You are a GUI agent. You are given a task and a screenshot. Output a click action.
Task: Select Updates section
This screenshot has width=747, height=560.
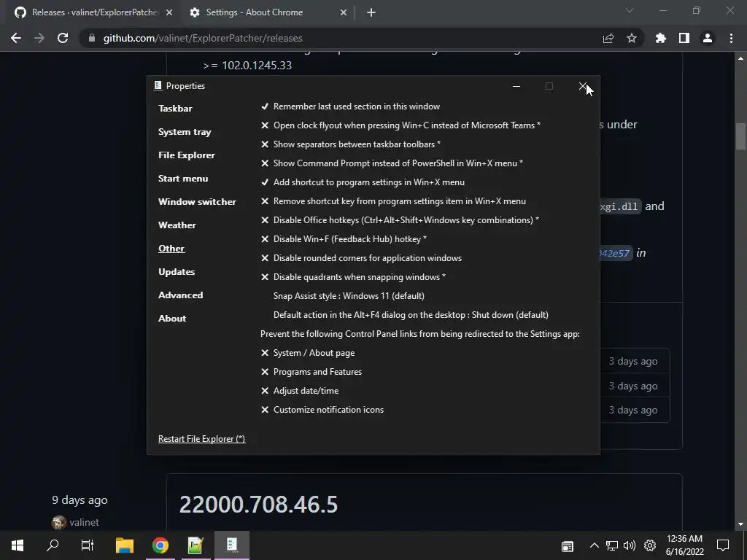pos(177,272)
